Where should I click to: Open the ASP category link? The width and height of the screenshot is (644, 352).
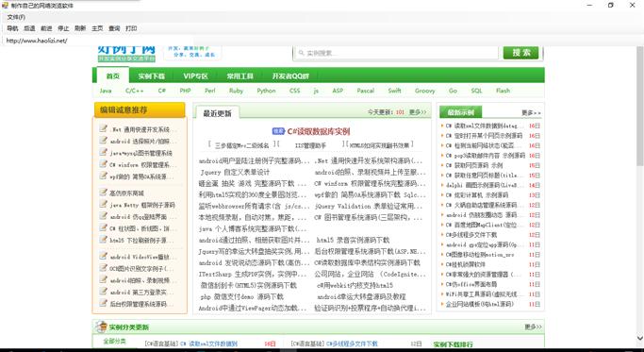(x=338, y=91)
